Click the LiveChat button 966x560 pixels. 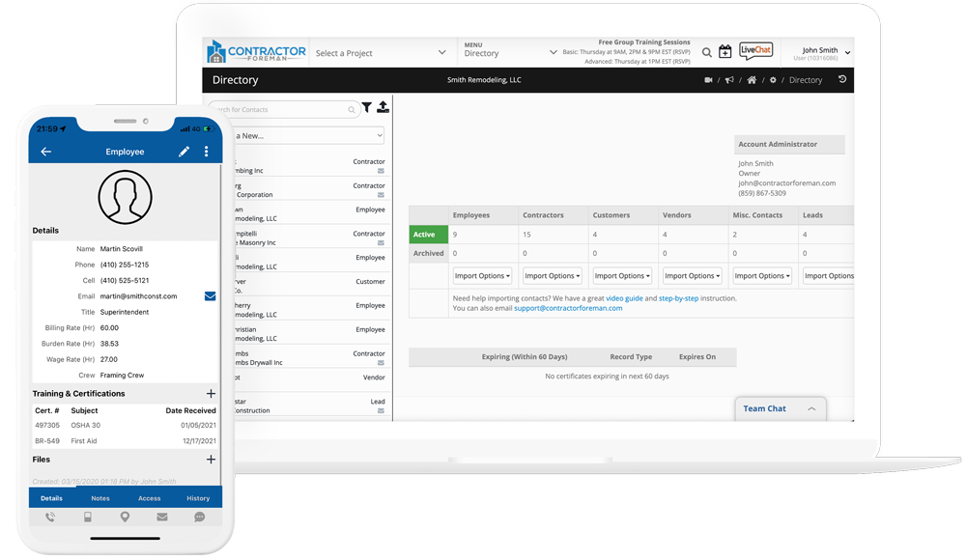click(755, 52)
